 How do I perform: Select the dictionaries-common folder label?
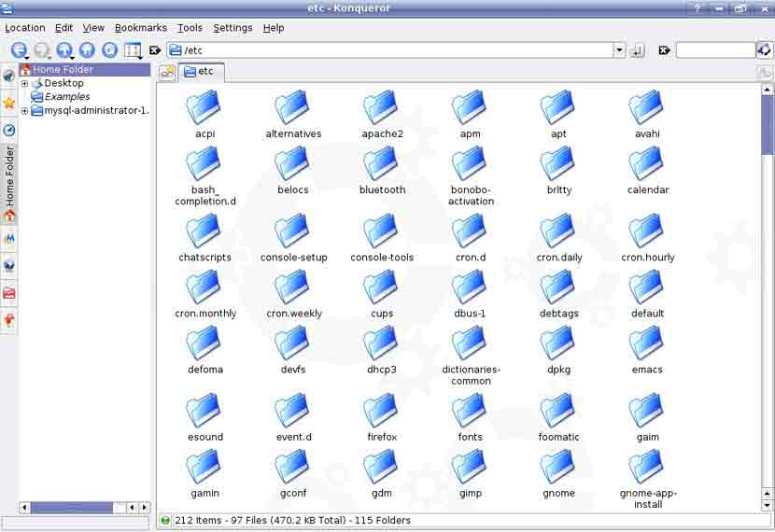(x=471, y=375)
